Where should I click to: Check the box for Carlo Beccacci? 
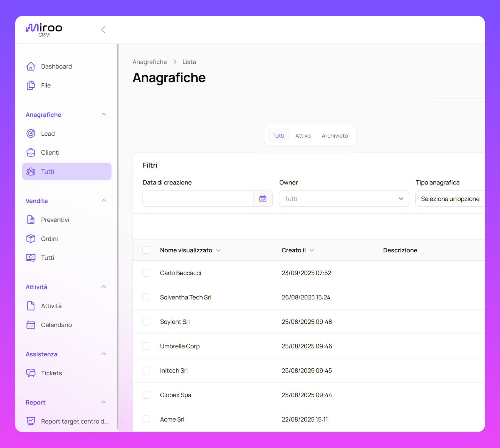146,273
